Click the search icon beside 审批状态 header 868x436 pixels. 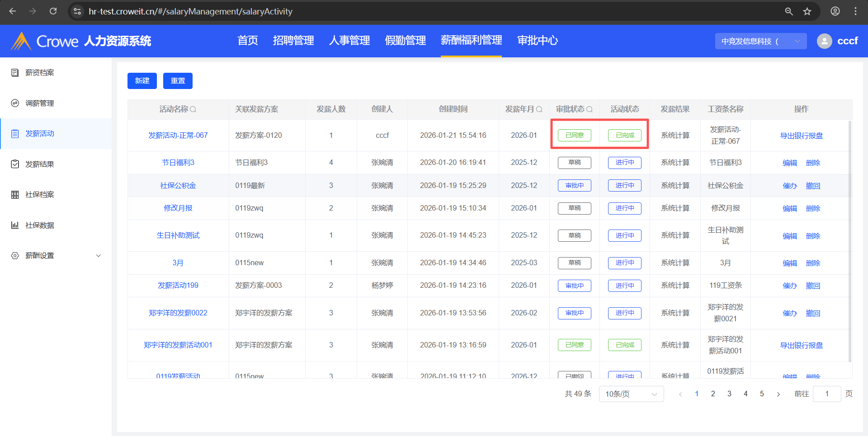pyautogui.click(x=589, y=109)
